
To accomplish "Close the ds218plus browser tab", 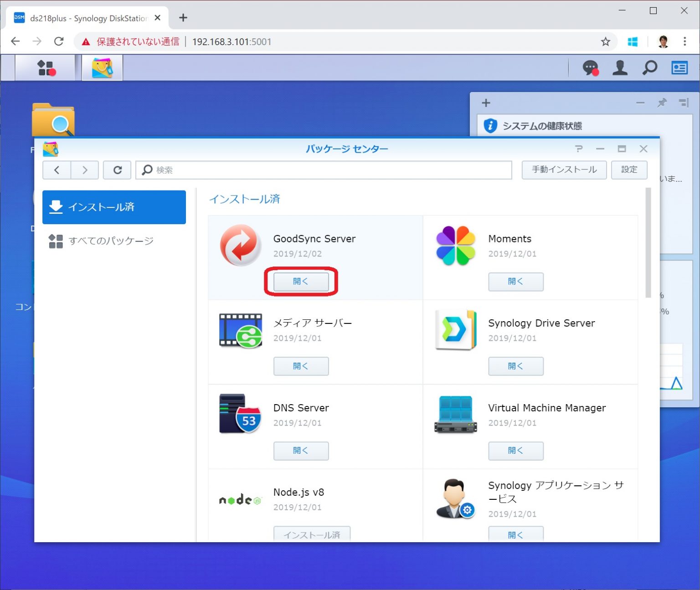I will 158,18.
